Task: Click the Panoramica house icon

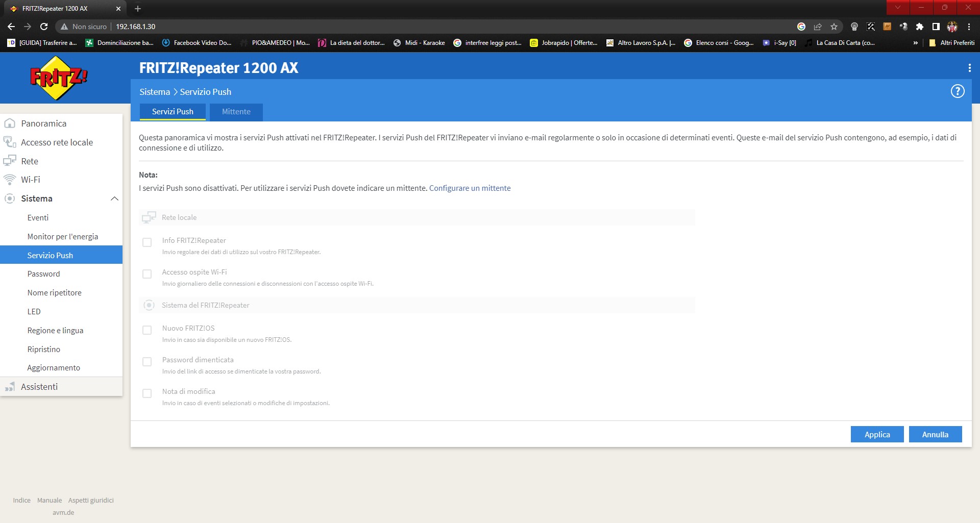Action: [x=10, y=123]
